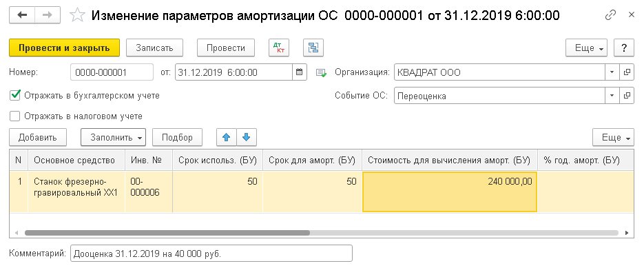Screen dimensions: 644x268
Task: Show Дт/Кт postings of the document
Action: click(279, 48)
